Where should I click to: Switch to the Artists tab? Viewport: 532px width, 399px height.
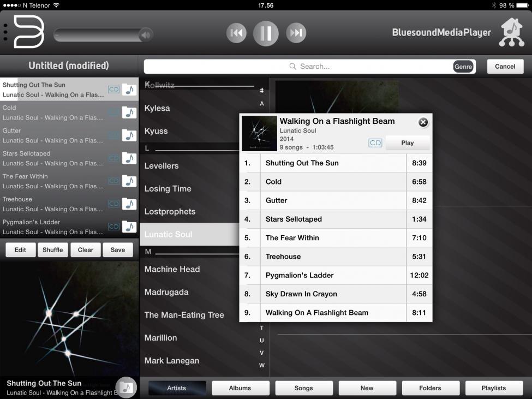177,388
